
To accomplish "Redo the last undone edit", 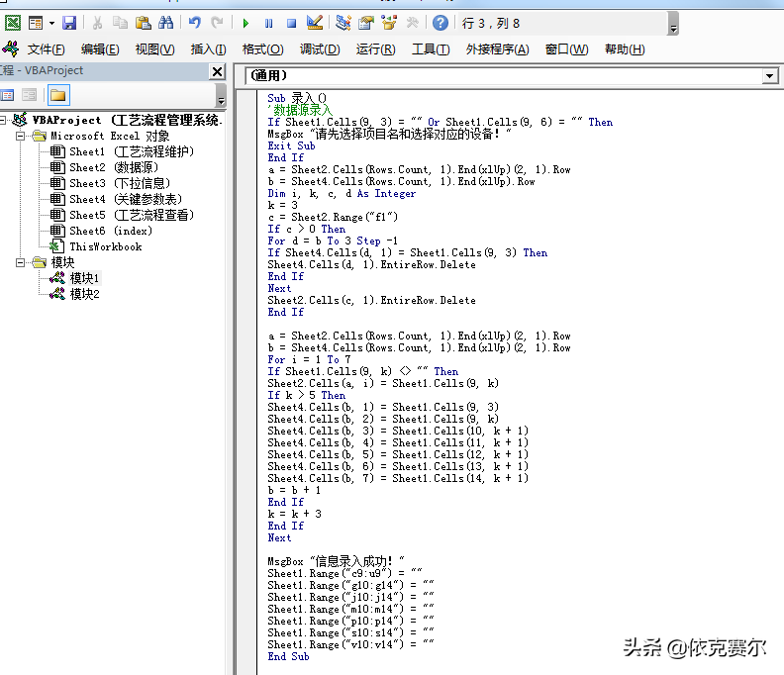I will coord(217,23).
